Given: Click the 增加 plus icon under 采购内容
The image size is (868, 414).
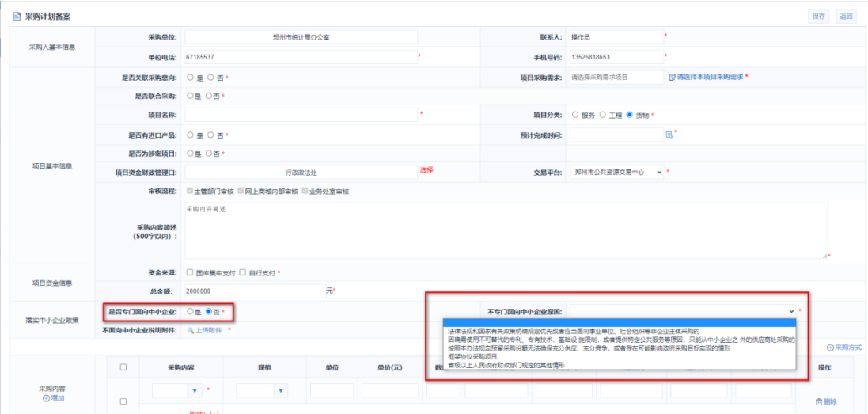Looking at the screenshot, I should [x=47, y=398].
